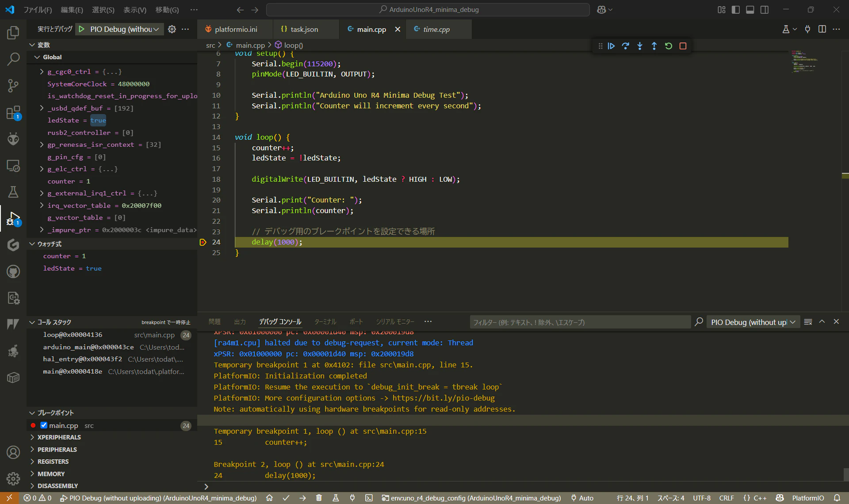Open the debug configuration gear (launch.json)

[x=172, y=29]
